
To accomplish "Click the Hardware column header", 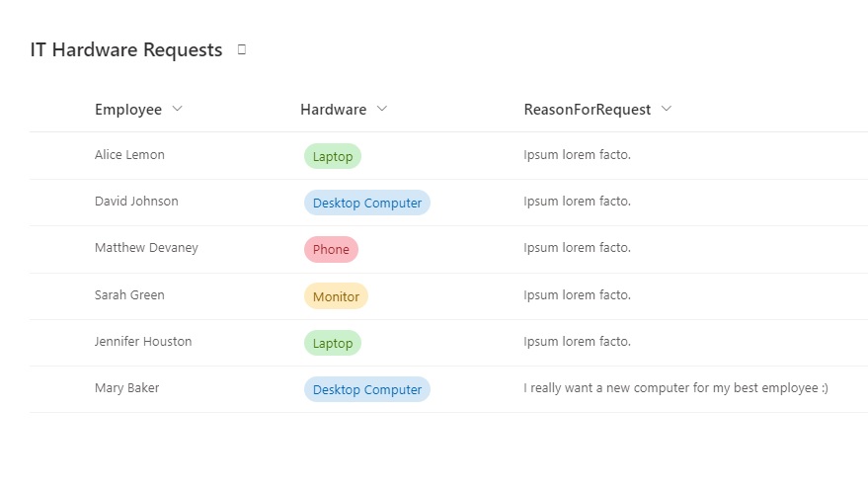I will tap(333, 110).
